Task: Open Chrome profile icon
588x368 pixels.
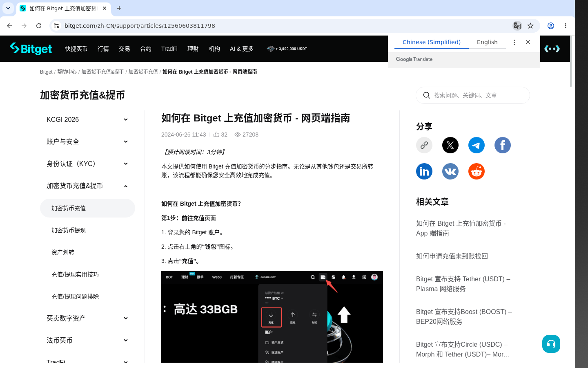Action: pos(551,26)
